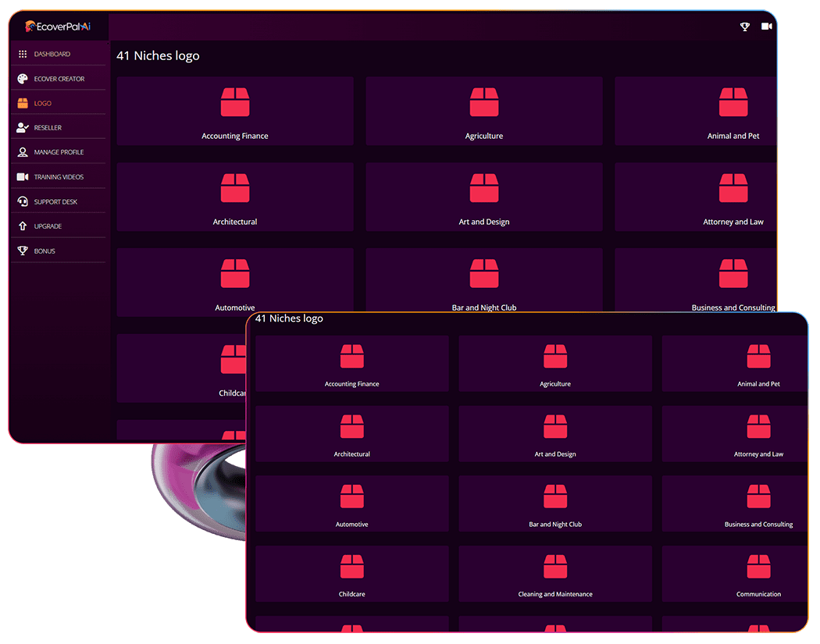The width and height of the screenshot is (820, 644).
Task: Open Bar and Night Club in front panel
Action: point(555,504)
